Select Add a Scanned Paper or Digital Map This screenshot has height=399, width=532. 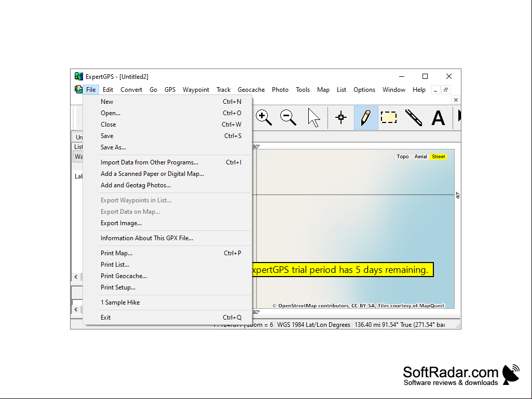coord(168,174)
